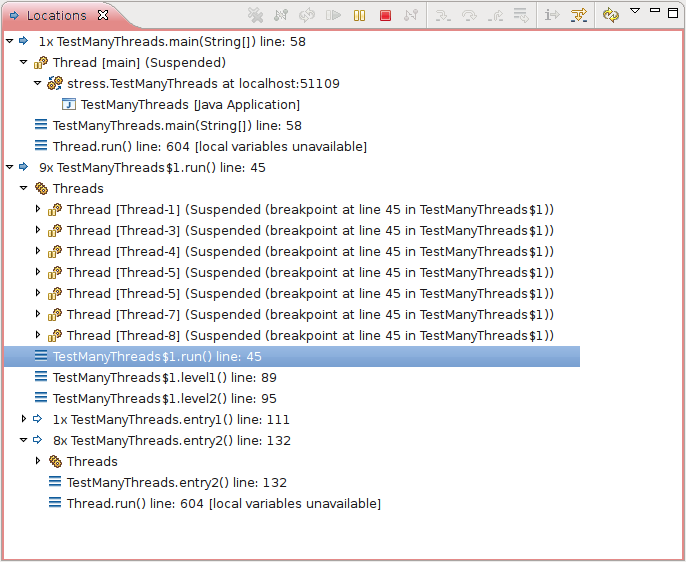Click the yellow Suspend toolbar button
This screenshot has width=686, height=562.
click(x=359, y=15)
